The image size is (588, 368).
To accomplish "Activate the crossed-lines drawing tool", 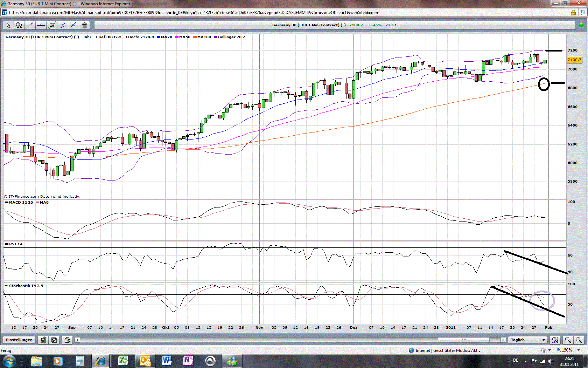I will click(73, 25).
